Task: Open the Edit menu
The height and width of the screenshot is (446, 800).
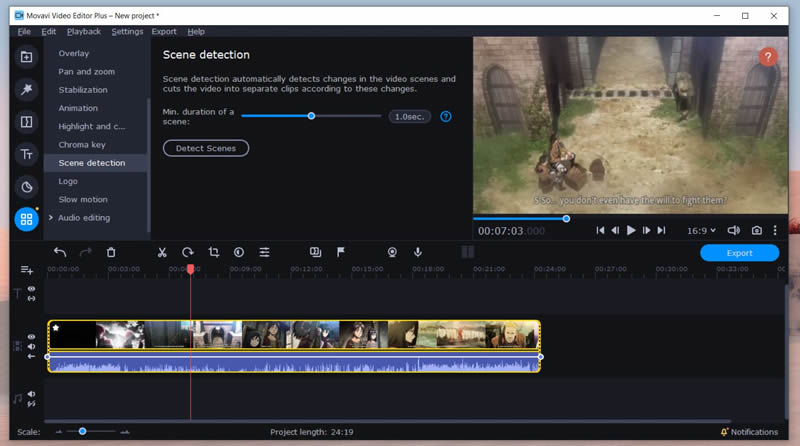Action: (x=48, y=32)
